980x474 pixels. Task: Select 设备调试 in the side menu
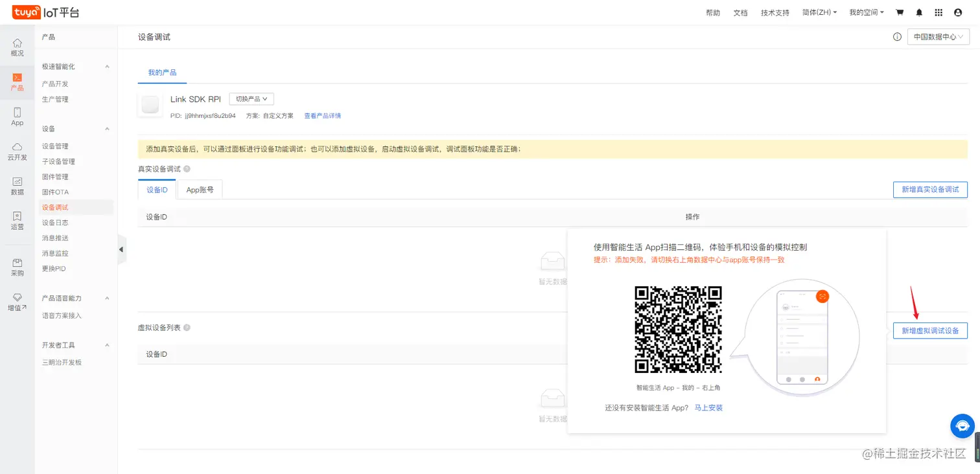(x=55, y=208)
